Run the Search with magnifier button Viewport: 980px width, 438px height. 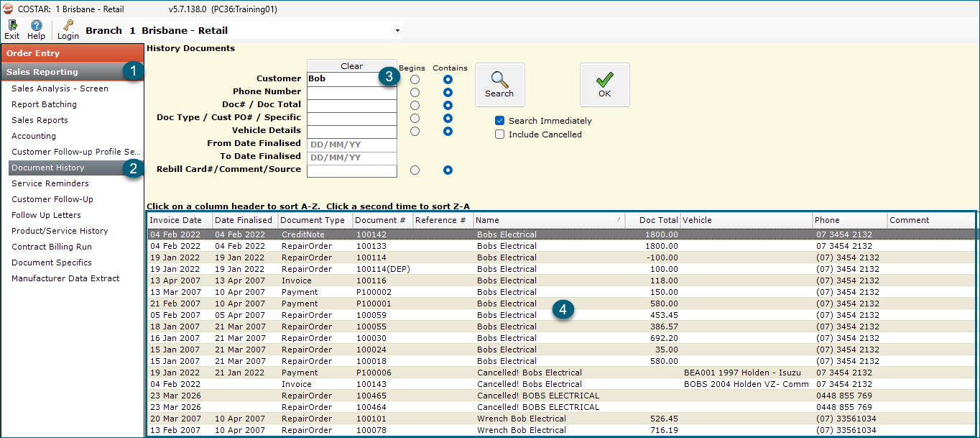click(x=499, y=85)
